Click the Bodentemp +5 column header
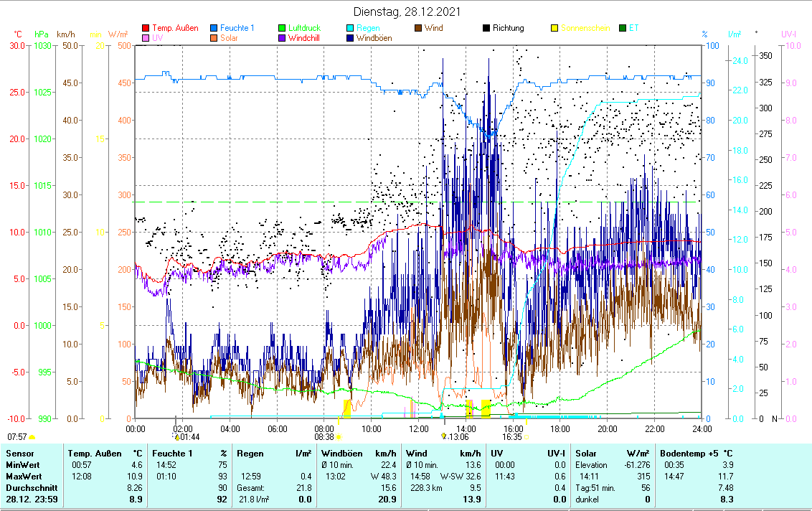The image size is (812, 511). point(687,454)
